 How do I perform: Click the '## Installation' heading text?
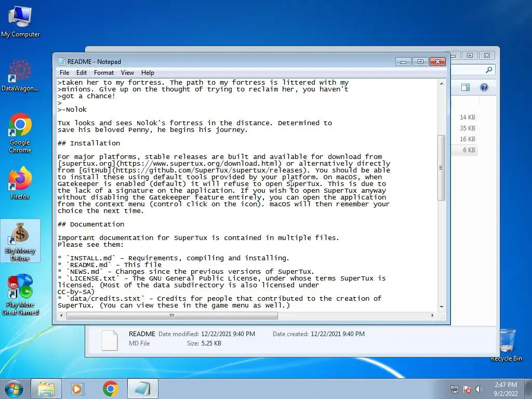coord(89,143)
